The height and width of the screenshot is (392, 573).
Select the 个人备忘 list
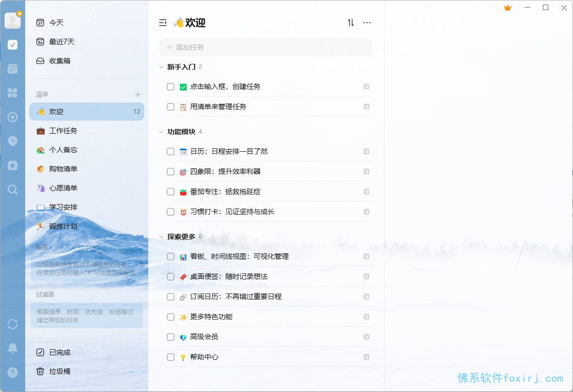(x=86, y=150)
